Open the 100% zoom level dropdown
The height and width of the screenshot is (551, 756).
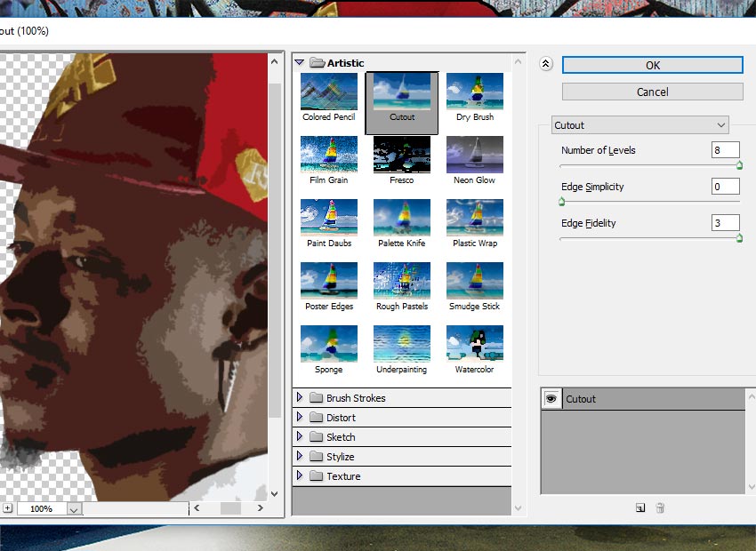pos(73,509)
